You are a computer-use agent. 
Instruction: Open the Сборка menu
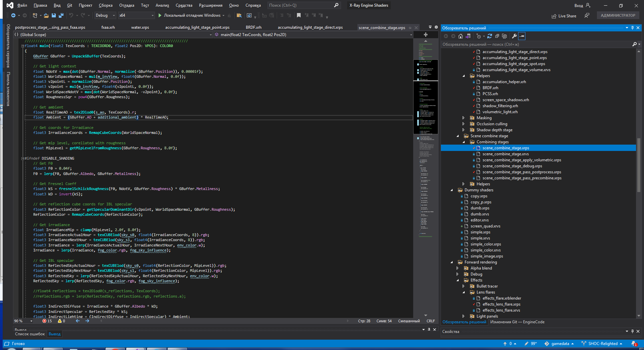(106, 5)
